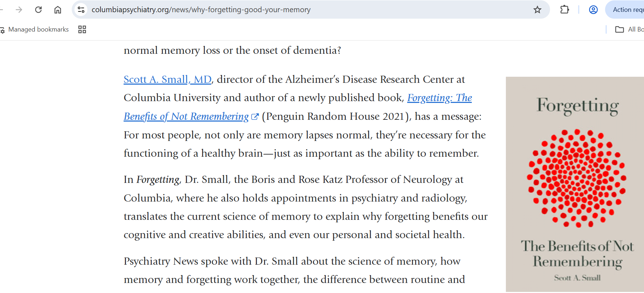Click the browser Forward arrow button
Image resolution: width=644 pixels, height=293 pixels.
point(19,10)
